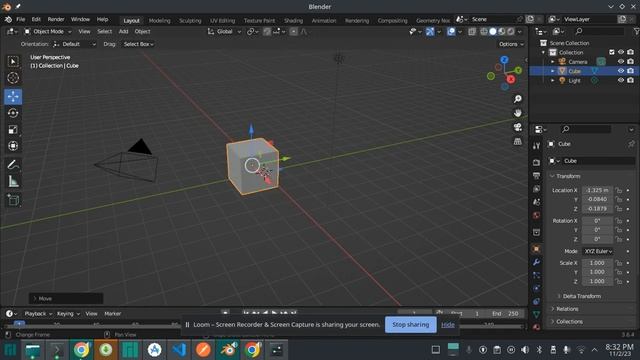This screenshot has height=360, width=640.
Task: Open the Options dropdown
Action: (511, 44)
